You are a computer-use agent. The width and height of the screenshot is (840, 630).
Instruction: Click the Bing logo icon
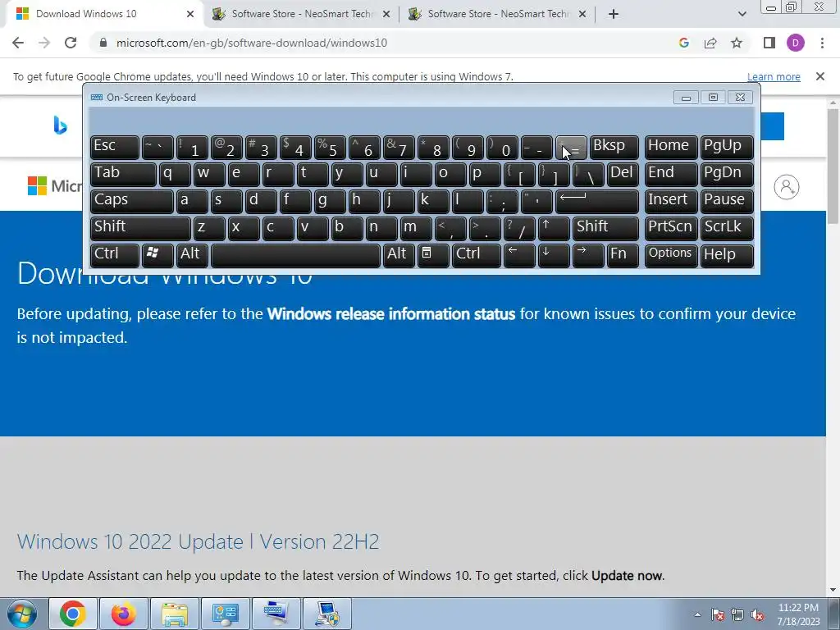tap(60, 126)
